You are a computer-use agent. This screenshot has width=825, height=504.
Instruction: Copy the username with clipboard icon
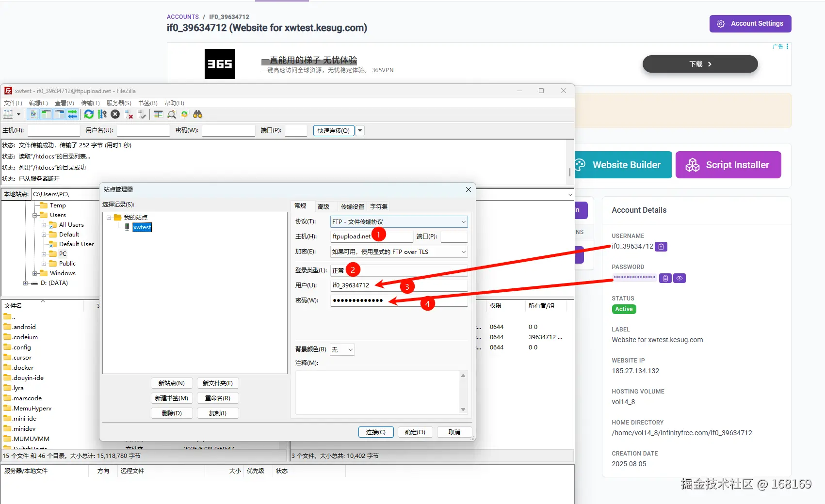[661, 247]
